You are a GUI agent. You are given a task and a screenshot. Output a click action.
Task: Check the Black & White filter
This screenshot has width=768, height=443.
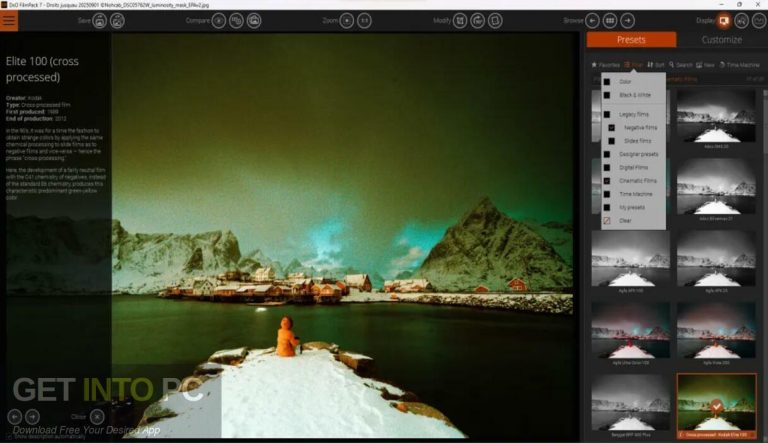tap(607, 94)
